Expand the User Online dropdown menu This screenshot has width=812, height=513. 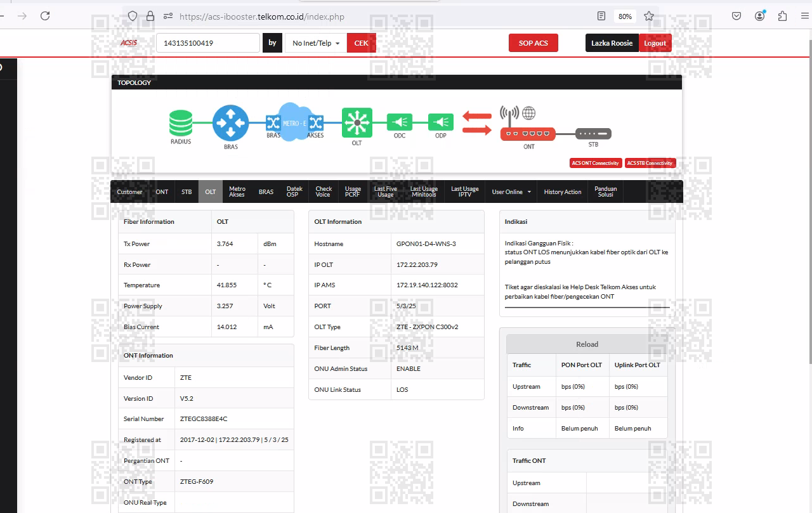click(x=511, y=192)
